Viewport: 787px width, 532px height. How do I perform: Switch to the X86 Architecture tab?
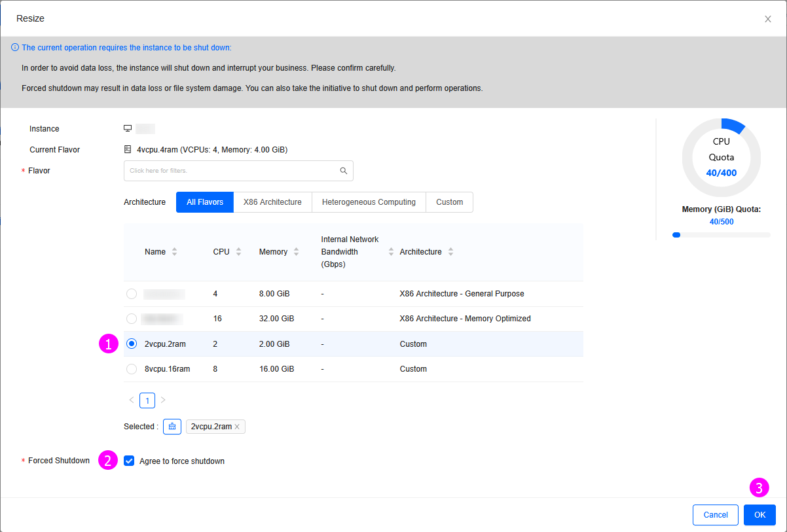click(x=272, y=202)
